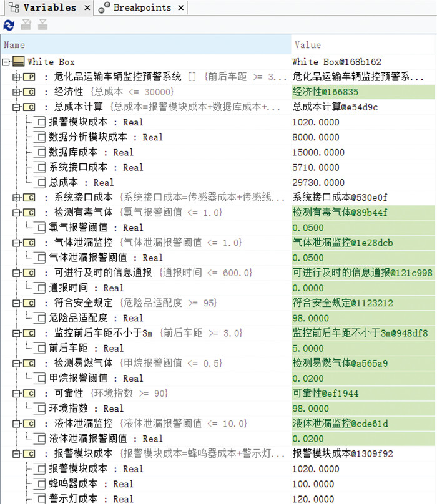
Task: Click the property icon beside 氯气报警阈值
Action: pyautogui.click(x=39, y=228)
